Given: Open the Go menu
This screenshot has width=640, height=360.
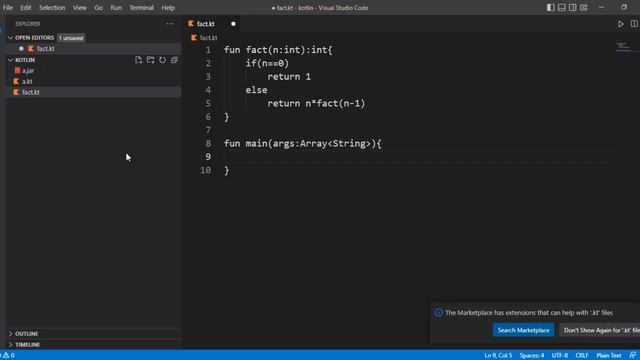Looking at the screenshot, I should coord(98,8).
